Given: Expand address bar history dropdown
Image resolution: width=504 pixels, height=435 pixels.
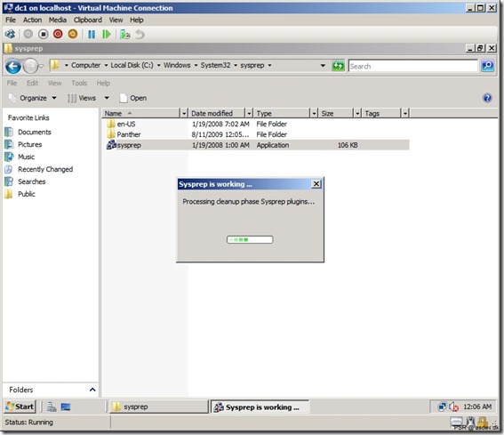Looking at the screenshot, I should coord(323,66).
